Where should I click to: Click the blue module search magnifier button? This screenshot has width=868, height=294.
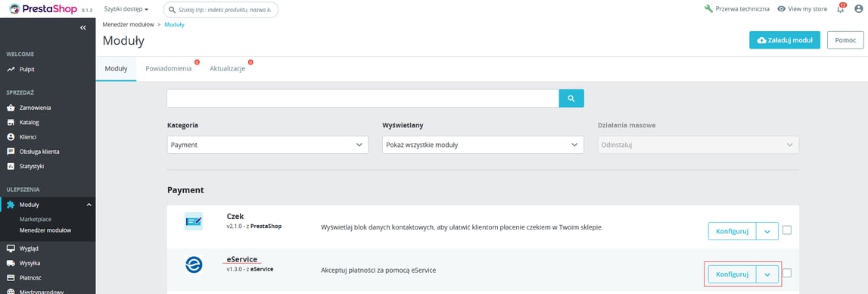571,99
